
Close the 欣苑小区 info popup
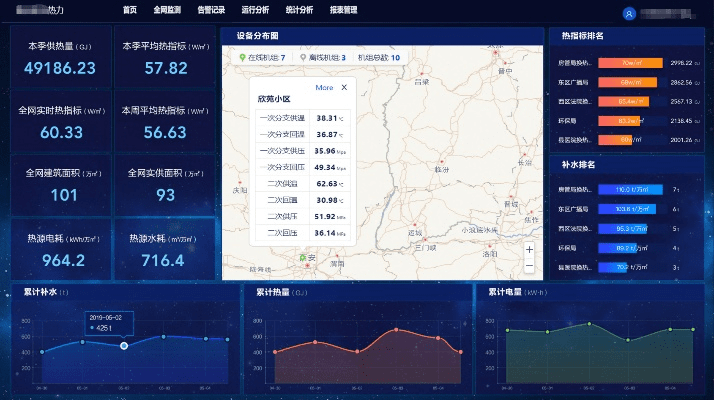pos(345,88)
